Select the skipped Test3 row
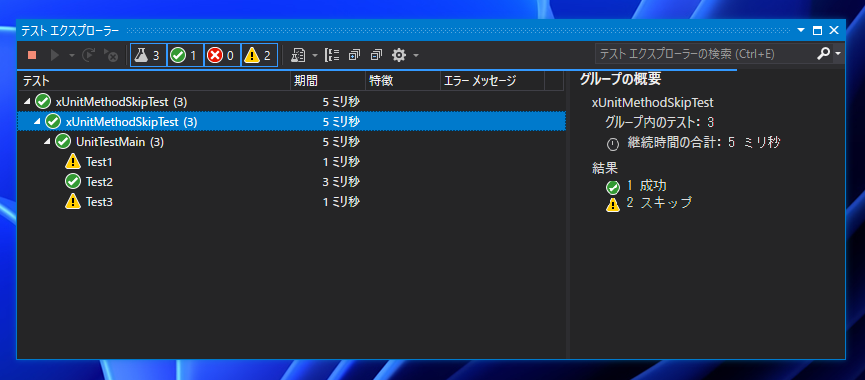Image resolution: width=865 pixels, height=380 pixels. click(x=292, y=202)
